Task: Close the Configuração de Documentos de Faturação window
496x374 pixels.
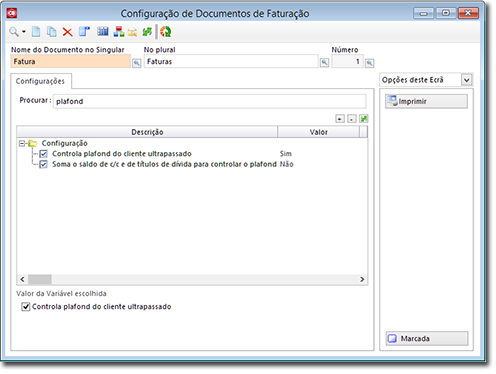Action: [x=468, y=13]
